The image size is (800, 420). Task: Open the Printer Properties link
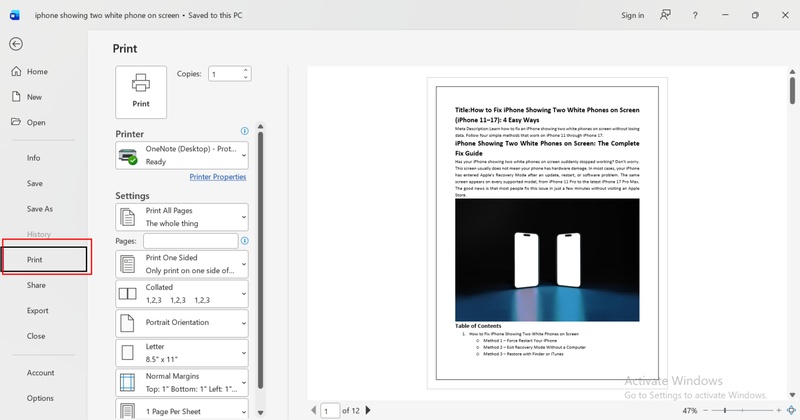coord(218,177)
